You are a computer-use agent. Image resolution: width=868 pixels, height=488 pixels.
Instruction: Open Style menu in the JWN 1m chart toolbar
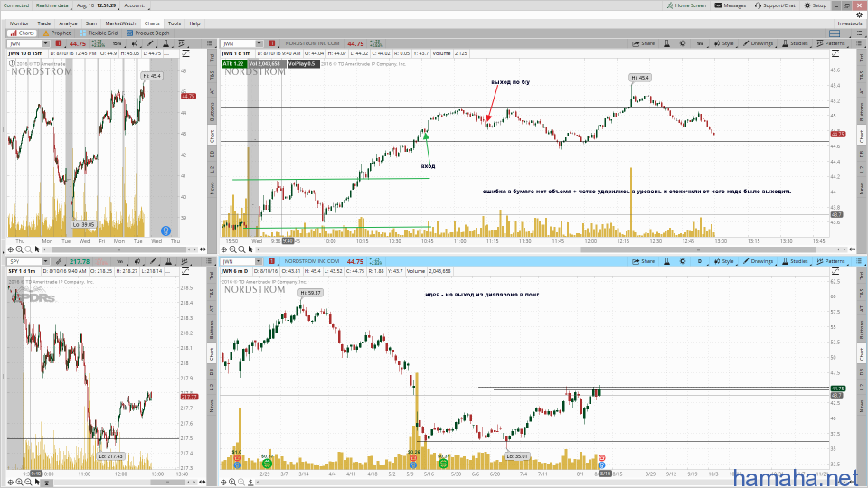click(x=723, y=43)
